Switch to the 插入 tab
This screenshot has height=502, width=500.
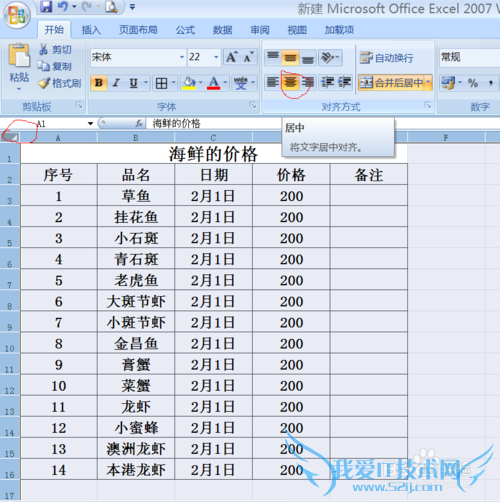click(x=91, y=30)
